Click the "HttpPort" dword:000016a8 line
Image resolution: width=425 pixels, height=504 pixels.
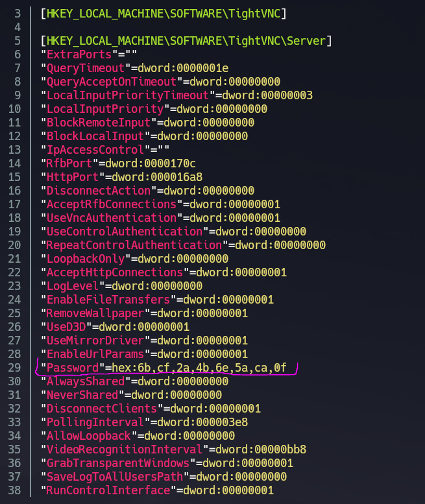121,177
